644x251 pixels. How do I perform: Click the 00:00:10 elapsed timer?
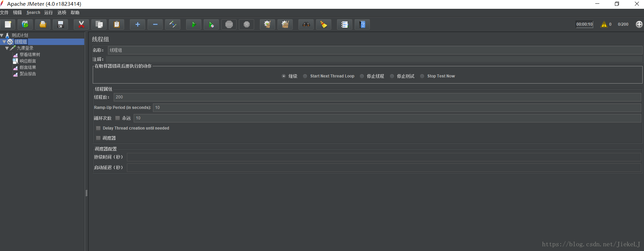tap(584, 24)
